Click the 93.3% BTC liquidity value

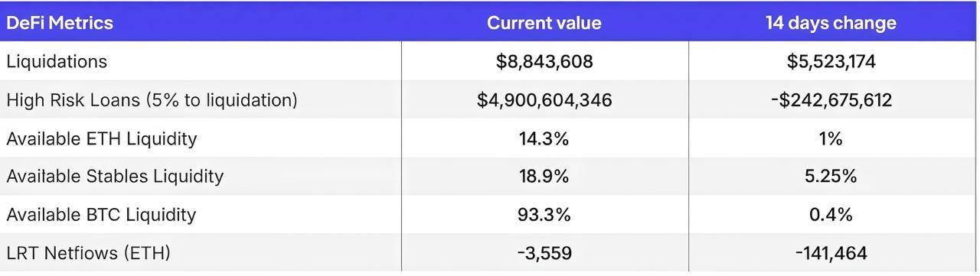pos(544,215)
